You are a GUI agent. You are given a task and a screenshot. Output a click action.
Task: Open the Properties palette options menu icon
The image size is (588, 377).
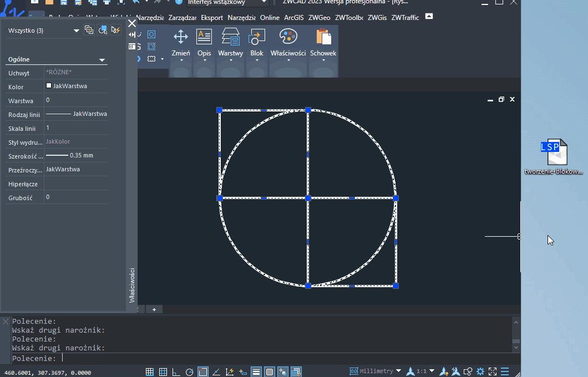tap(132, 47)
